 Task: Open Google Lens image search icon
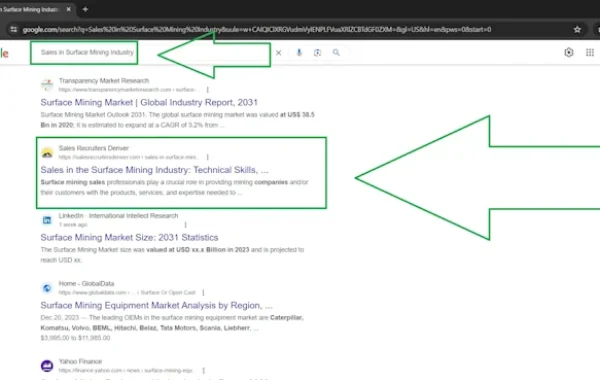tap(317, 52)
